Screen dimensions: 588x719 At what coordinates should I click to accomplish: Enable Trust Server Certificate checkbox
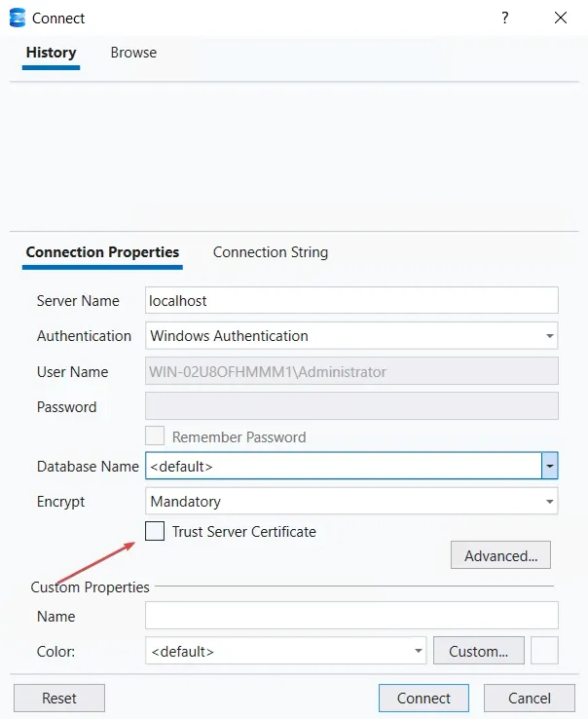[x=155, y=532]
